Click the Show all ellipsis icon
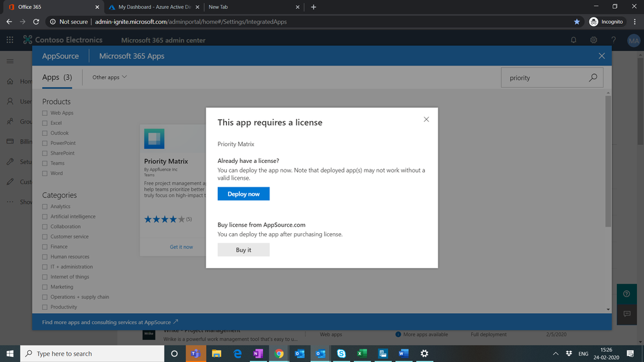644x362 pixels. (10, 202)
